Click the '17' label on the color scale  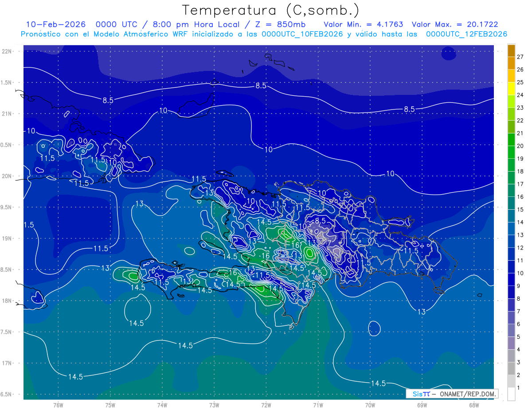pos(520,184)
